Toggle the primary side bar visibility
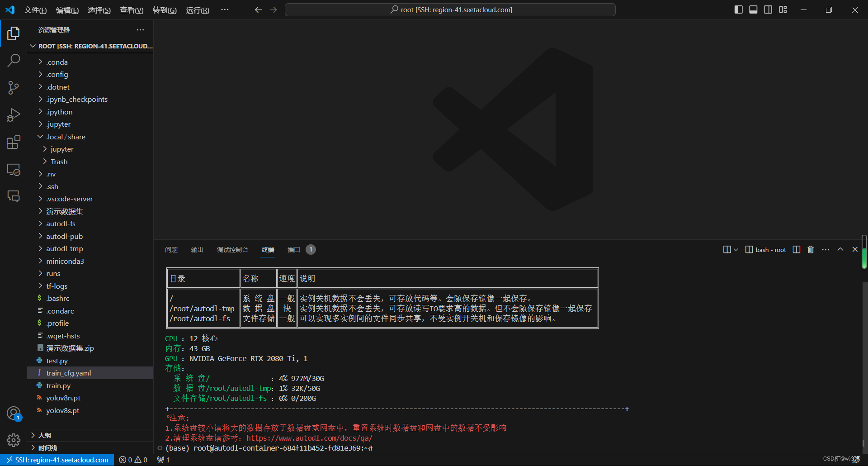Screen dimensions: 868x466 [x=738, y=9]
